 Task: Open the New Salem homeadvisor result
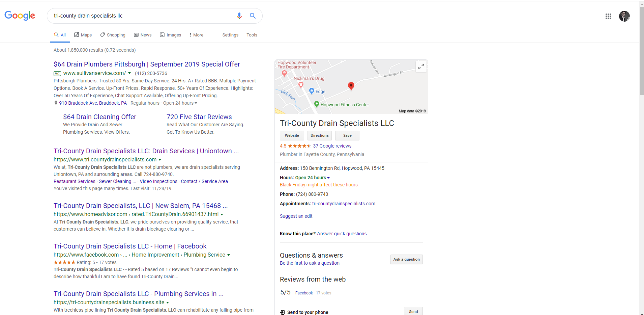[141, 206]
